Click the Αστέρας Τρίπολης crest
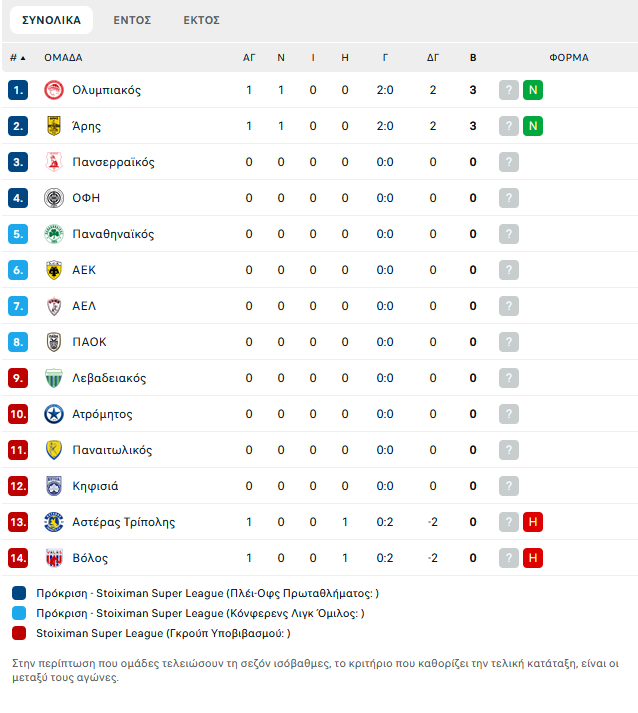Viewport: 638px width, 713px height. click(x=54, y=522)
